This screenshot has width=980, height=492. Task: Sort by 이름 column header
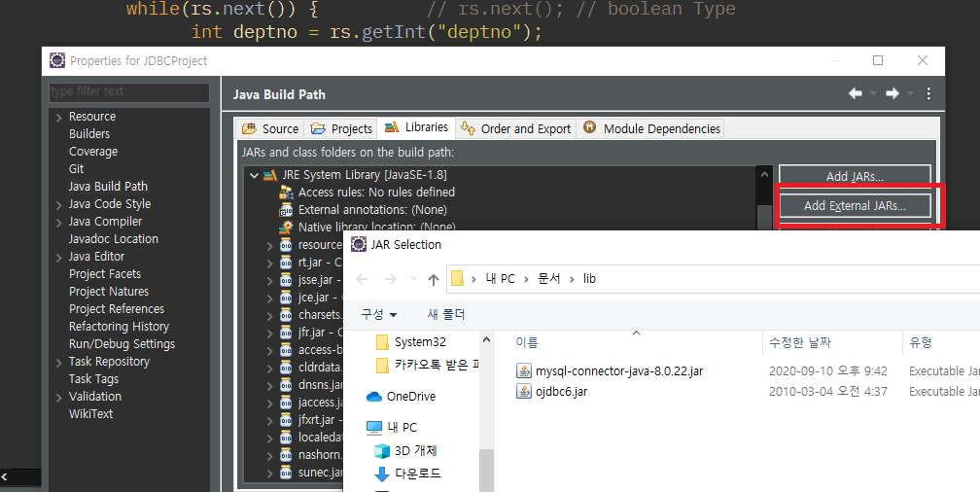tap(527, 342)
